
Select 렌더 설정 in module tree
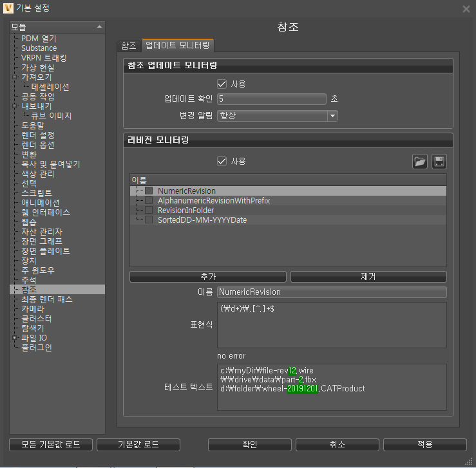coord(37,135)
